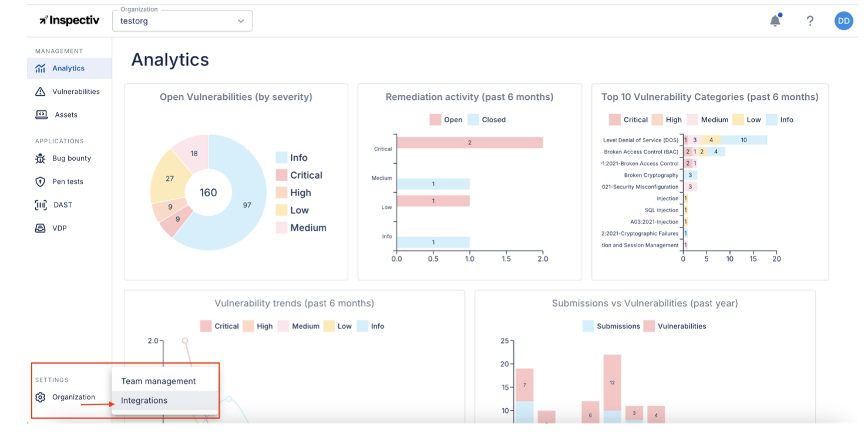
Task: Select Team management from the settings menu
Action: coord(159,381)
